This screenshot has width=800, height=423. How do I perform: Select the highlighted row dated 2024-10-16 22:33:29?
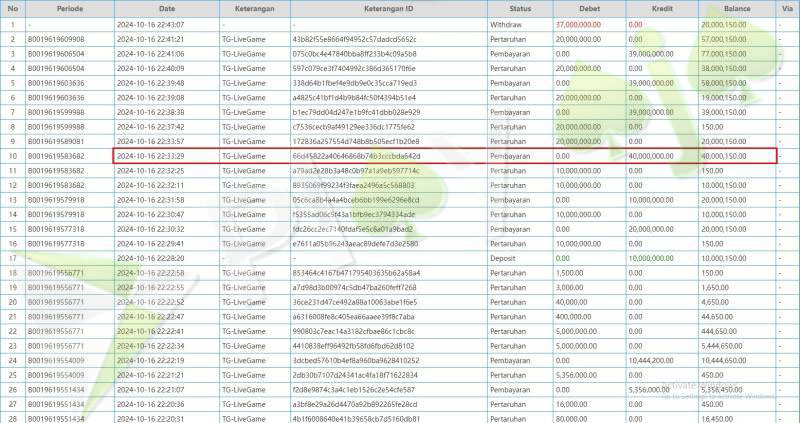tap(400, 157)
